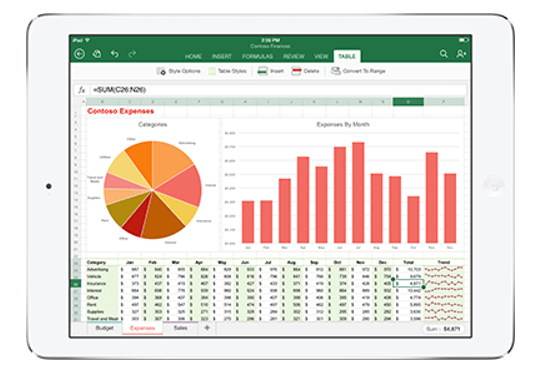The width and height of the screenshot is (542, 376).
Task: Select the TABLE ribbon tab
Action: [347, 56]
